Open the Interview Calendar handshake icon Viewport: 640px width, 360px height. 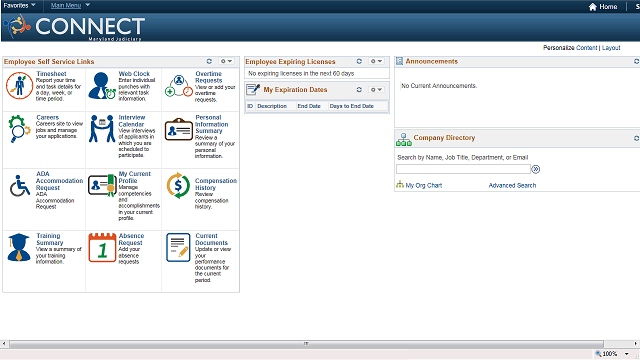[102, 129]
